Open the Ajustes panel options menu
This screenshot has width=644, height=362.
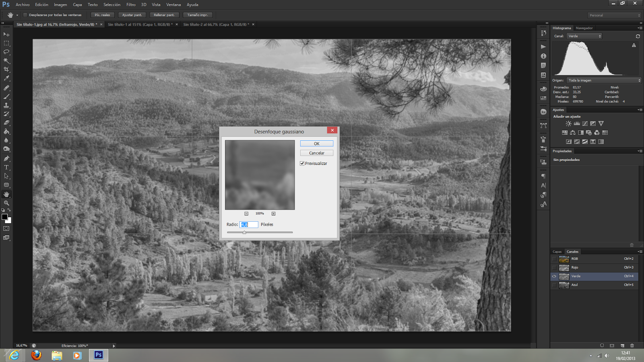tap(640, 110)
